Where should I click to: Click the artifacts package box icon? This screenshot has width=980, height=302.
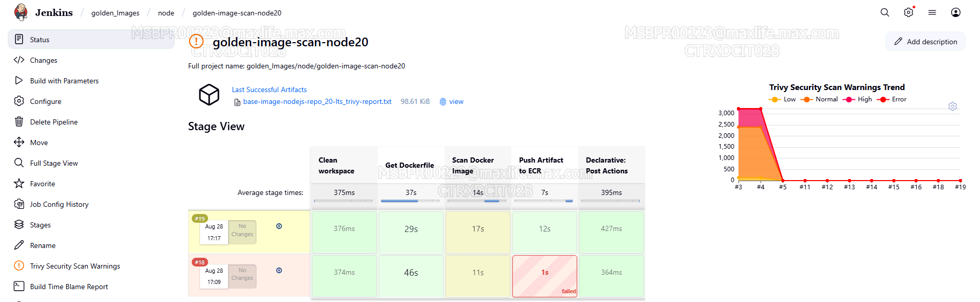point(209,95)
